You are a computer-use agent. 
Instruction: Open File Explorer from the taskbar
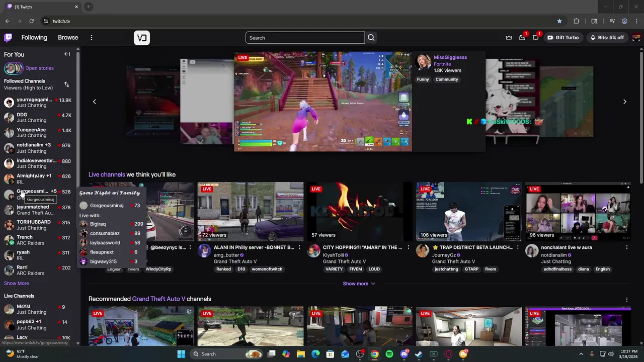pyautogui.click(x=301, y=354)
